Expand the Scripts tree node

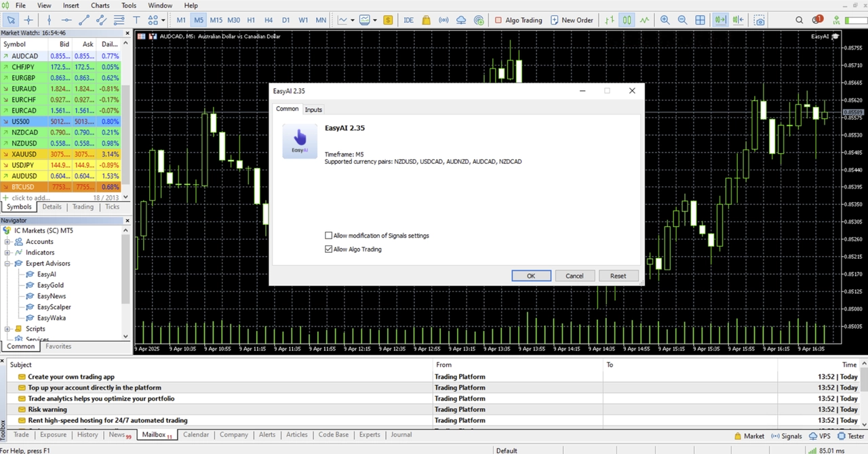(7, 329)
